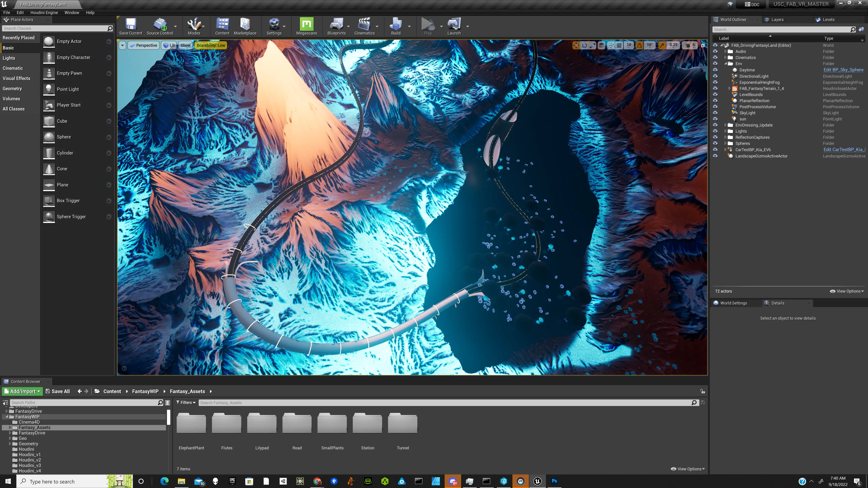868x488 pixels.
Task: Click the Build toolbar icon
Action: (396, 26)
